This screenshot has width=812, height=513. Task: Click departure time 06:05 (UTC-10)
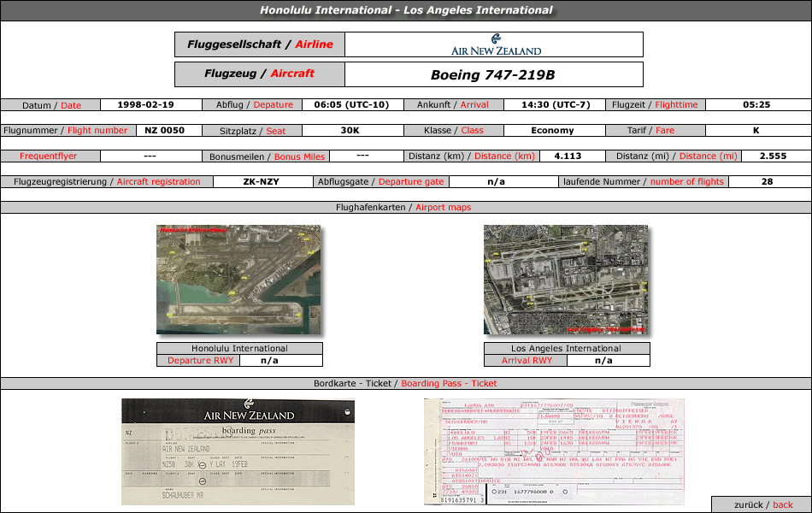[351, 104]
